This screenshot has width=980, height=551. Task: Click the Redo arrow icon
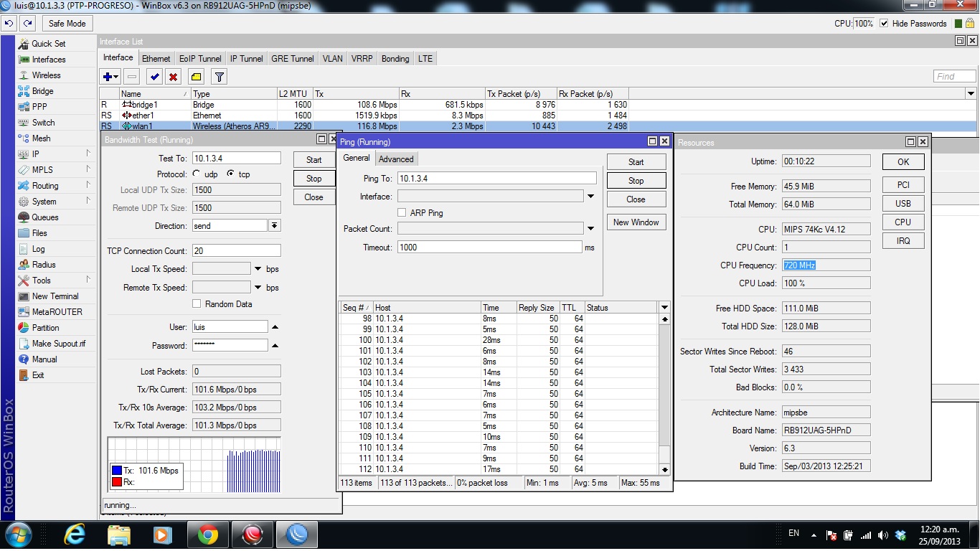point(27,24)
